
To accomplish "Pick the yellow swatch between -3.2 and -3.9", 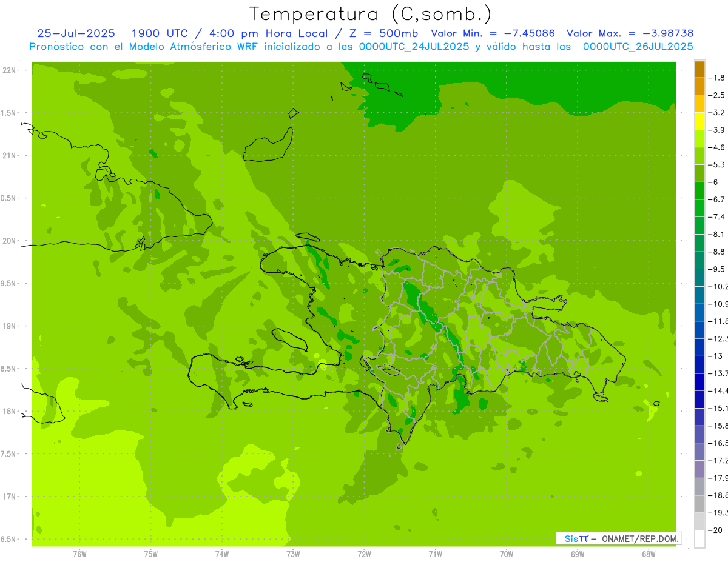I will pyautogui.click(x=700, y=121).
